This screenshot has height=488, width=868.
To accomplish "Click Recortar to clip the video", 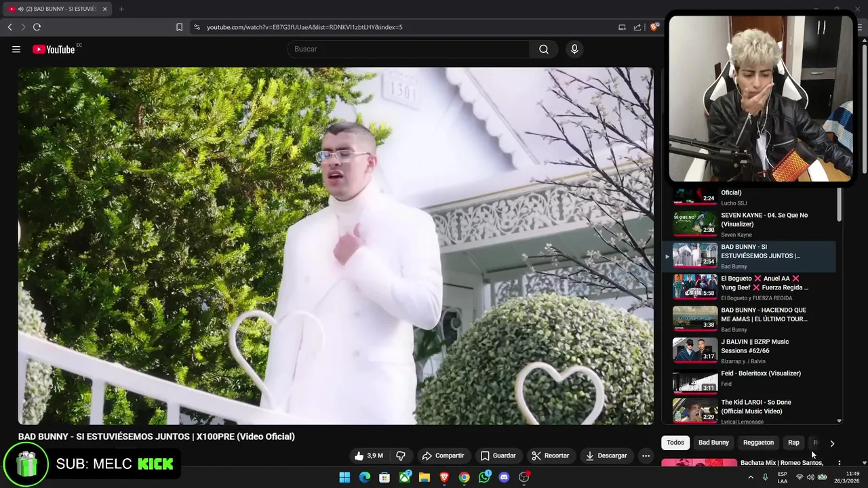I will [x=550, y=455].
